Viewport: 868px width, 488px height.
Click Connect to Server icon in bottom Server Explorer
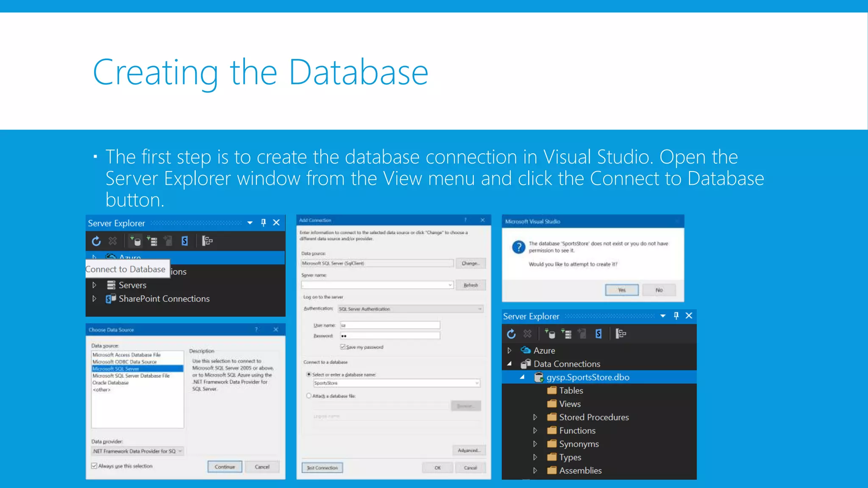tap(566, 334)
